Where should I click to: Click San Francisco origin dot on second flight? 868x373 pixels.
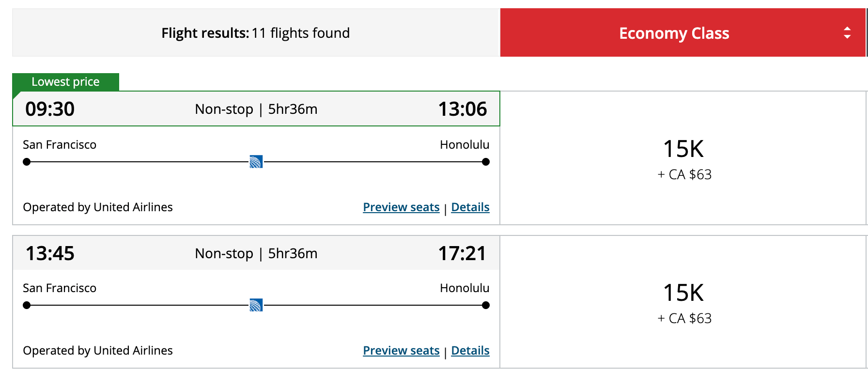pos(27,305)
